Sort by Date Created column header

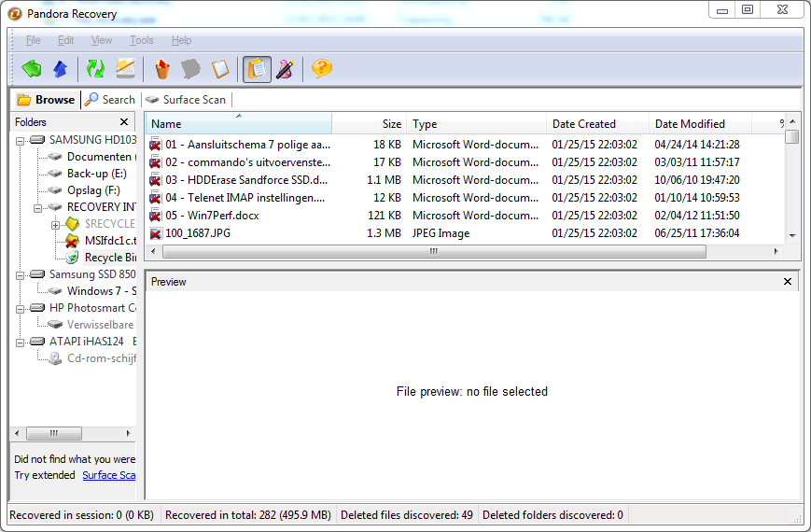[x=597, y=124]
